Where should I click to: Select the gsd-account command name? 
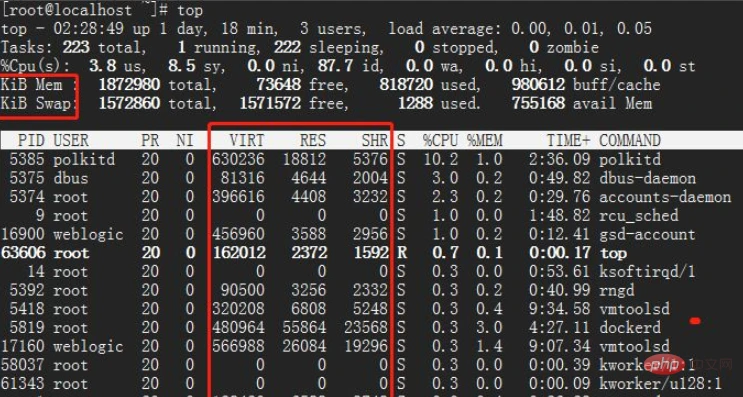[x=647, y=234]
